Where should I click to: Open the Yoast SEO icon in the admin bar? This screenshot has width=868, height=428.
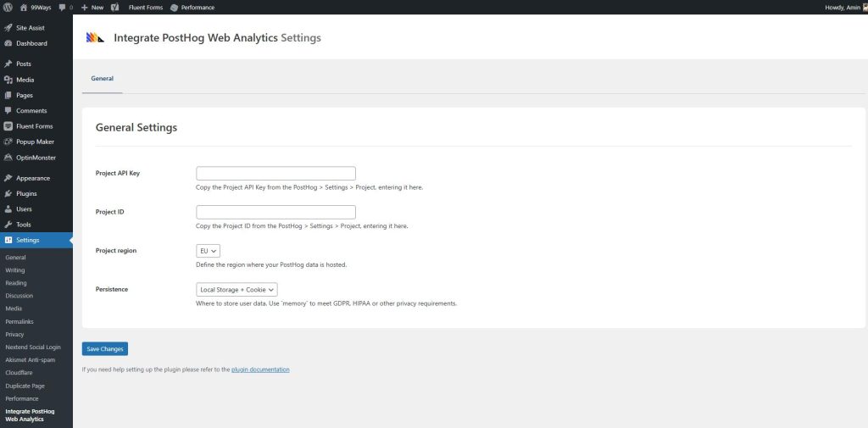click(114, 7)
